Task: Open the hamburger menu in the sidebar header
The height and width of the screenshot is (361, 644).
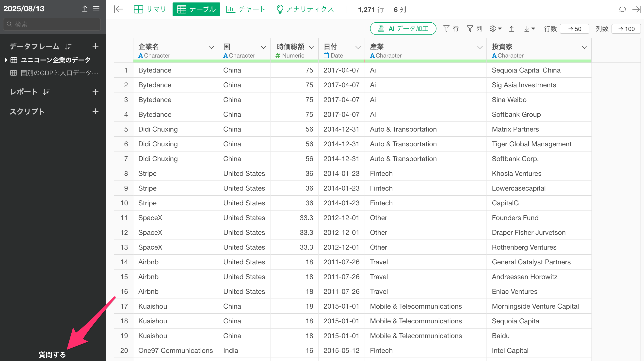Action: [x=96, y=9]
